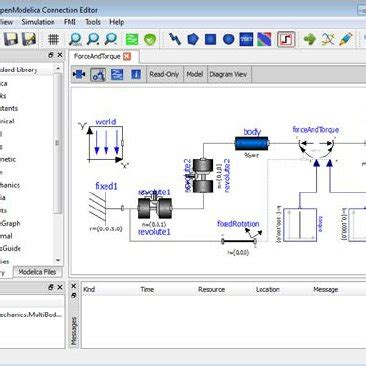Screen dimensions: 366x366
Task: Toggle the grid lines icon
Action: [x=53, y=40]
